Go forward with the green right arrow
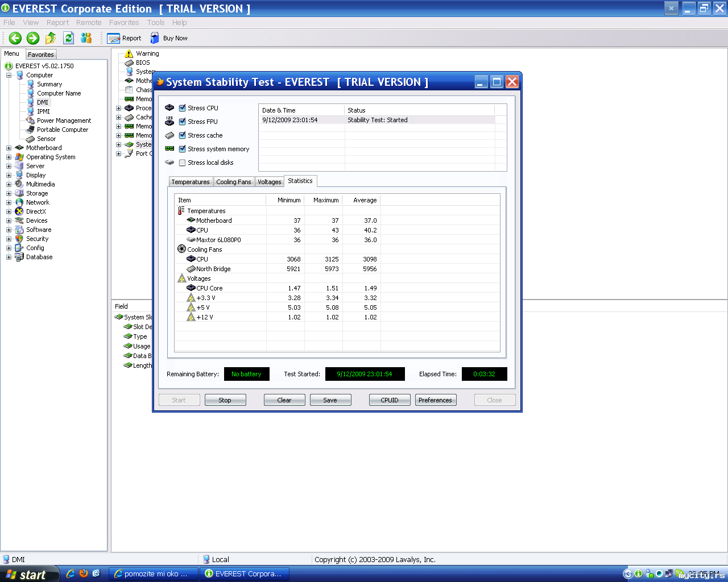The width and height of the screenshot is (728, 582). click(x=33, y=38)
